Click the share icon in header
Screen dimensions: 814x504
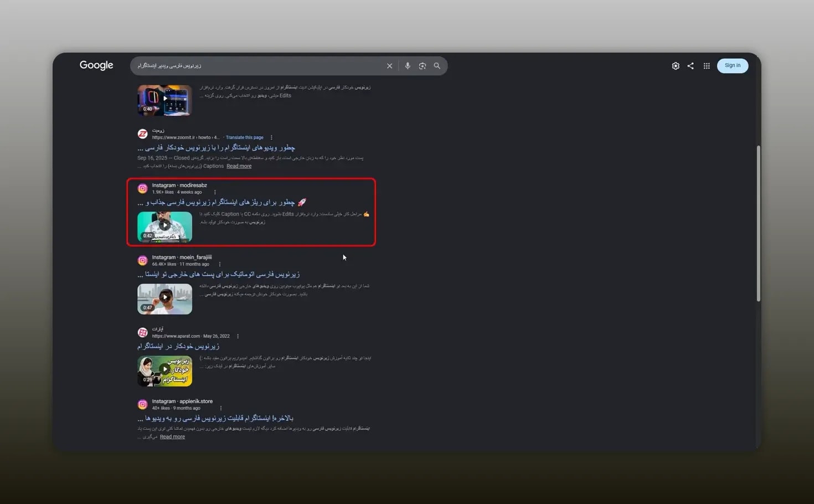pyautogui.click(x=691, y=66)
